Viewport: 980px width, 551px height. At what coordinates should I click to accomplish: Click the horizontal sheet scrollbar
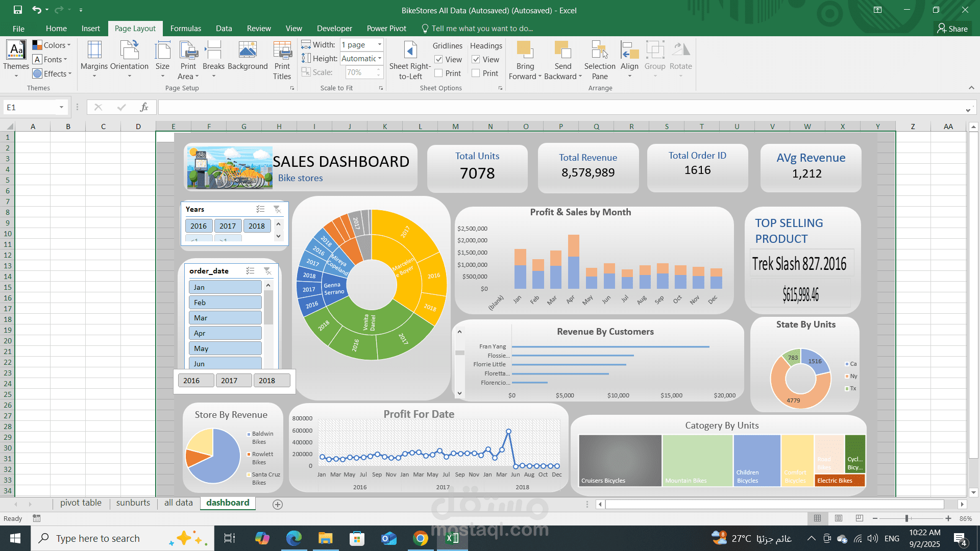[x=775, y=504]
